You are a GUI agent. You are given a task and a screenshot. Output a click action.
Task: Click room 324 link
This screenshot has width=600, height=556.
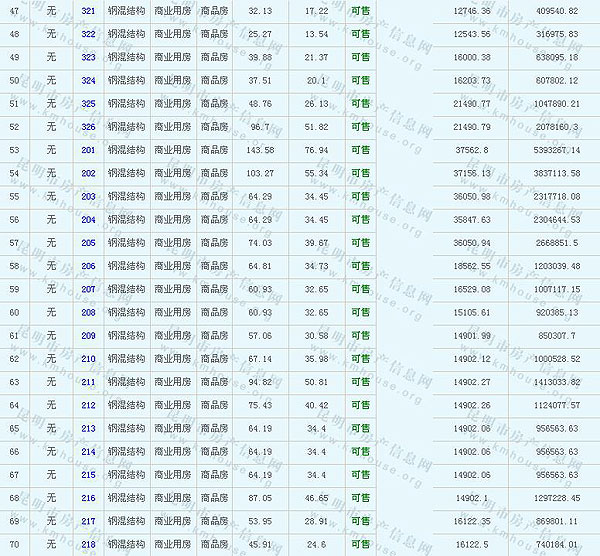[88, 80]
